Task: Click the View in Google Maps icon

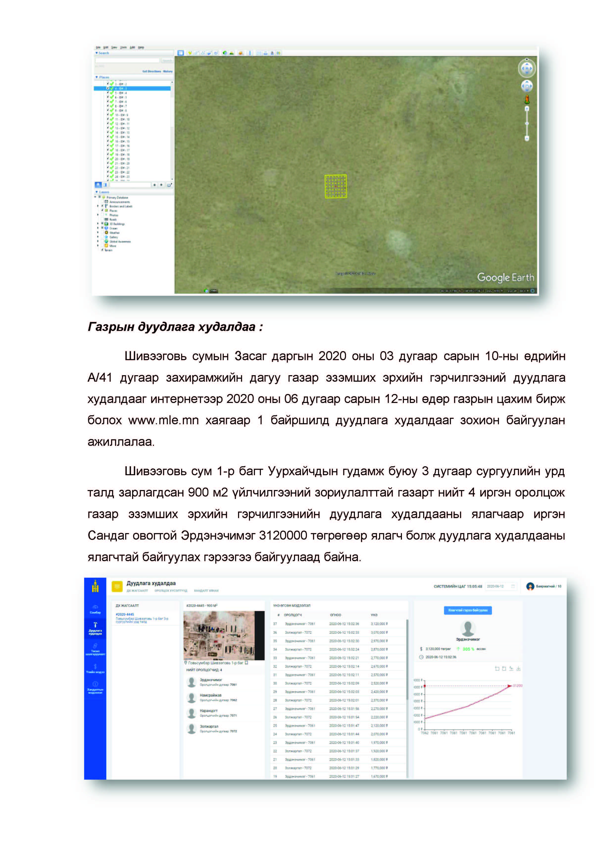Action: pos(278,53)
